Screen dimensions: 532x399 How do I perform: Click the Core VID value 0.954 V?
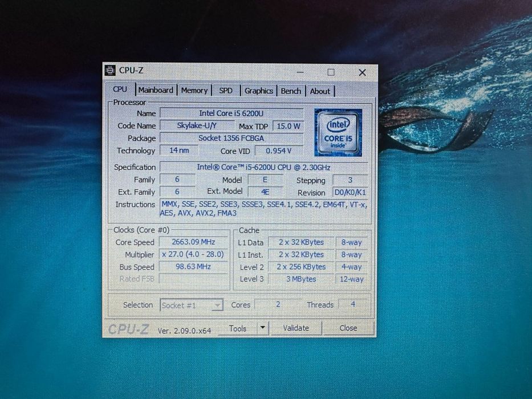coord(279,150)
